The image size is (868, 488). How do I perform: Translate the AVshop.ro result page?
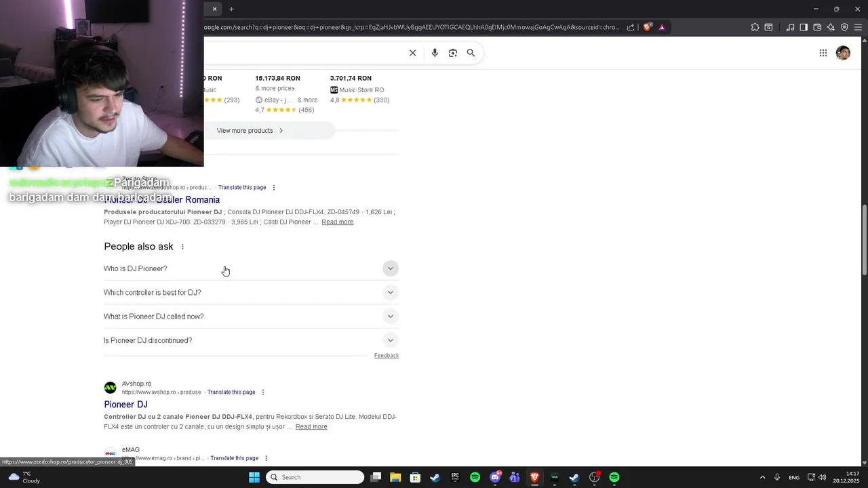231,392
